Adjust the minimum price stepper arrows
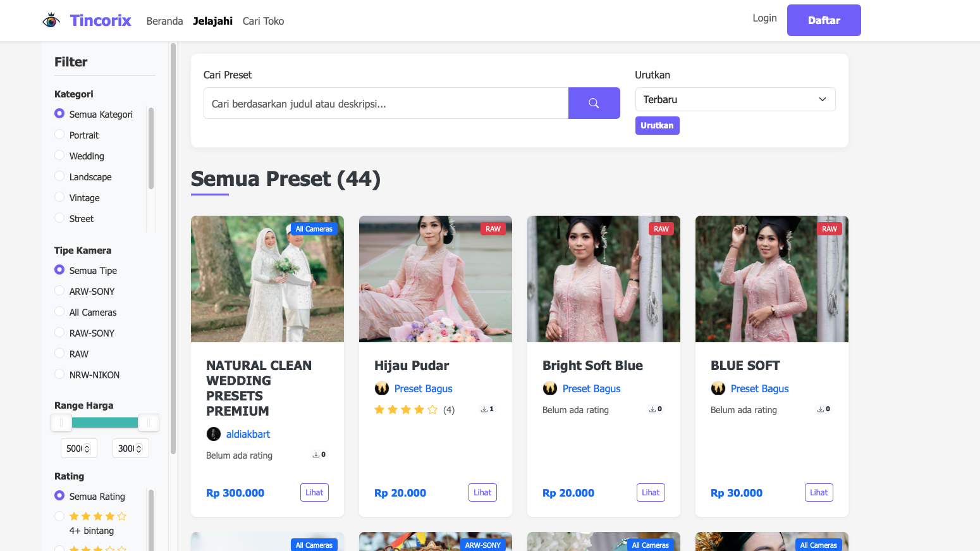This screenshot has width=980, height=551. point(87,449)
